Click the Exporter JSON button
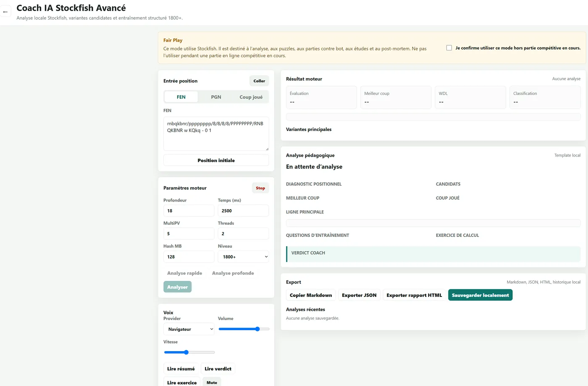Image resolution: width=588 pixels, height=386 pixels. [x=359, y=295]
